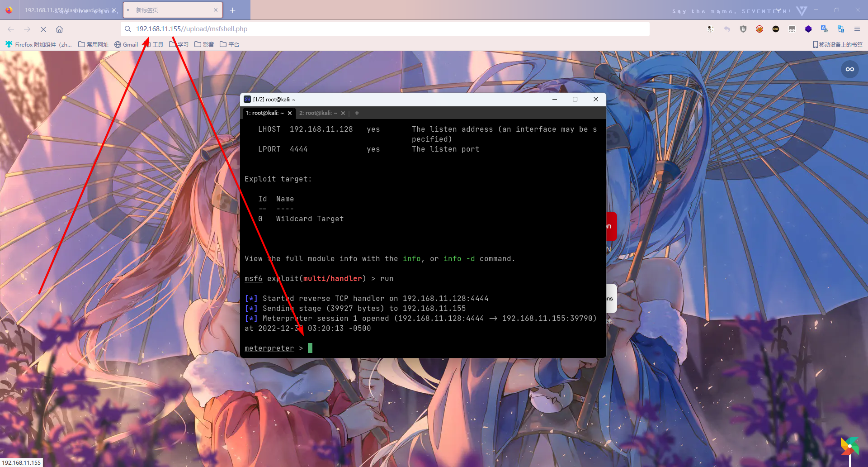List all tabs with the titlebar chevron
Image resolution: width=868 pixels, height=467 pixels.
tap(778, 10)
